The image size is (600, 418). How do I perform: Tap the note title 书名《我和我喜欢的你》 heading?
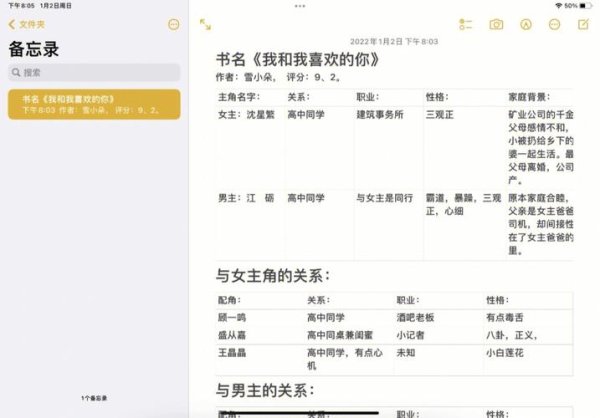coord(298,60)
